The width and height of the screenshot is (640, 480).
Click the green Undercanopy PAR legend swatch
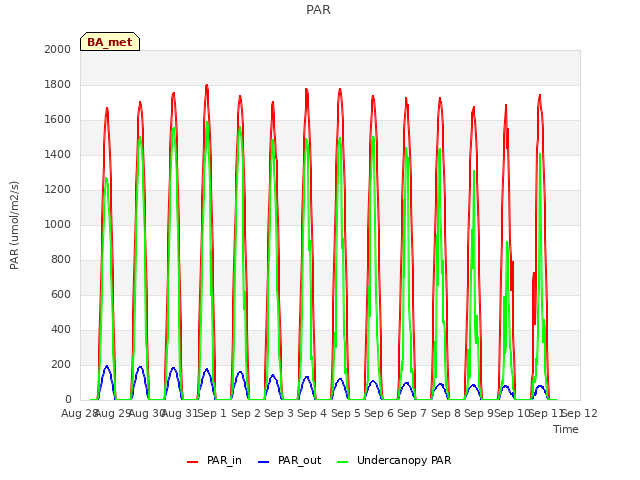pos(343,462)
